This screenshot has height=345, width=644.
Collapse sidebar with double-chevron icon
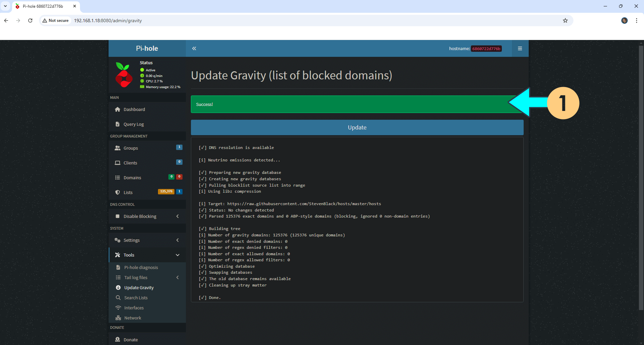coord(194,48)
